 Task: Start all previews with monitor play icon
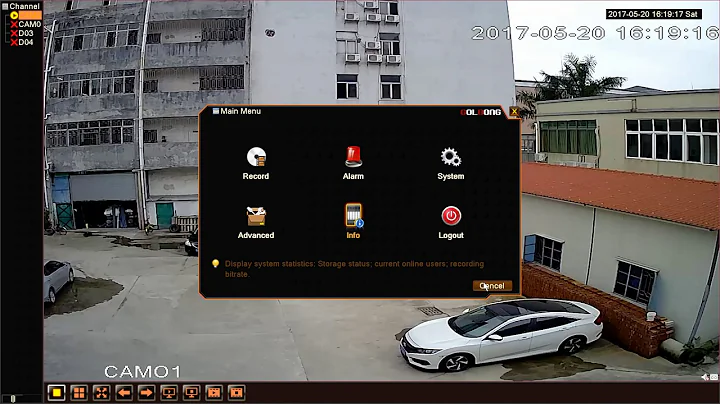tap(169, 393)
